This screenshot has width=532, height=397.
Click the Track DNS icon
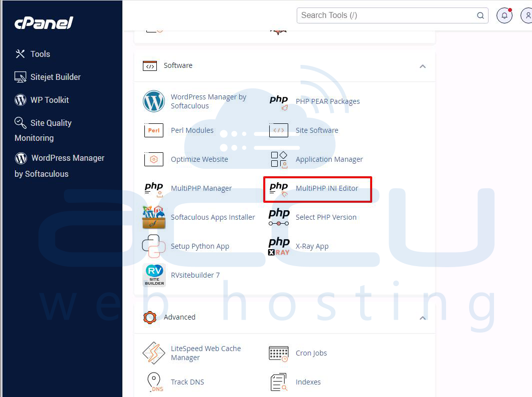coord(155,382)
